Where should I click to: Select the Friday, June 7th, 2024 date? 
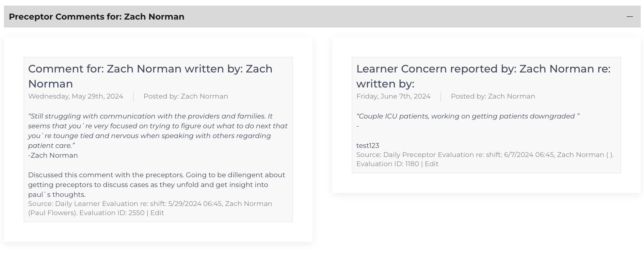pos(394,96)
